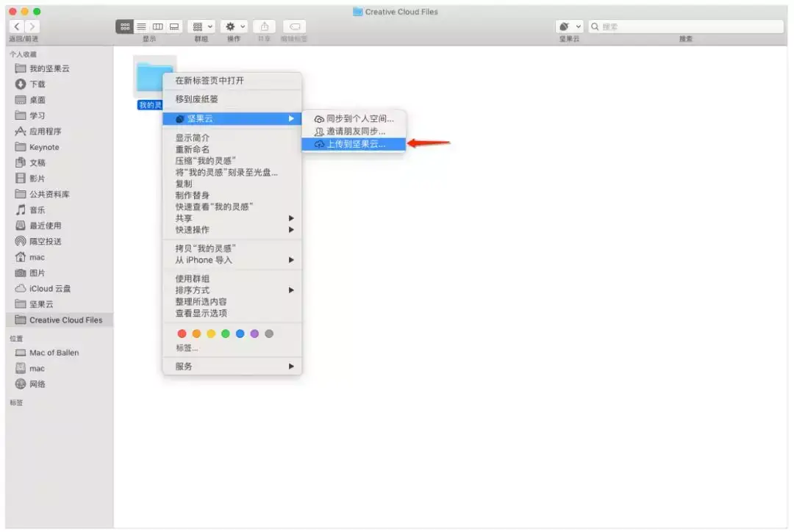Choose 上传到坚果云 in Nutstore submenu
The image size is (794, 532).
point(354,144)
